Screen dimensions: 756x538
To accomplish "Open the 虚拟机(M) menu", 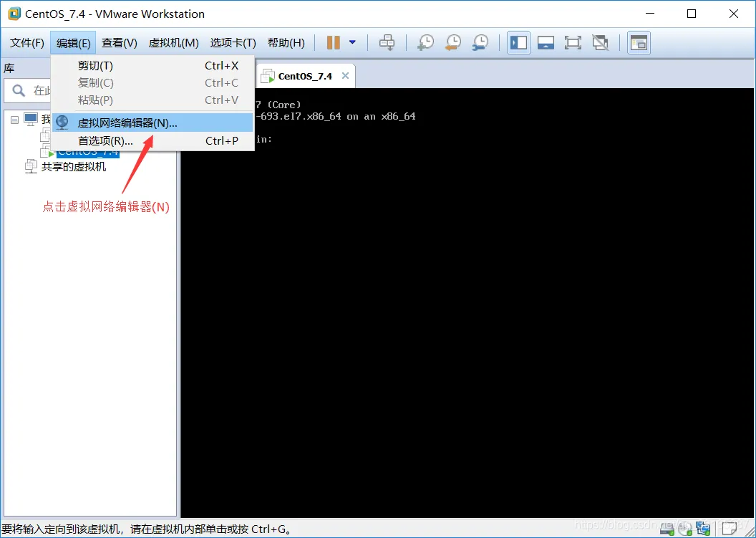I will 173,42.
